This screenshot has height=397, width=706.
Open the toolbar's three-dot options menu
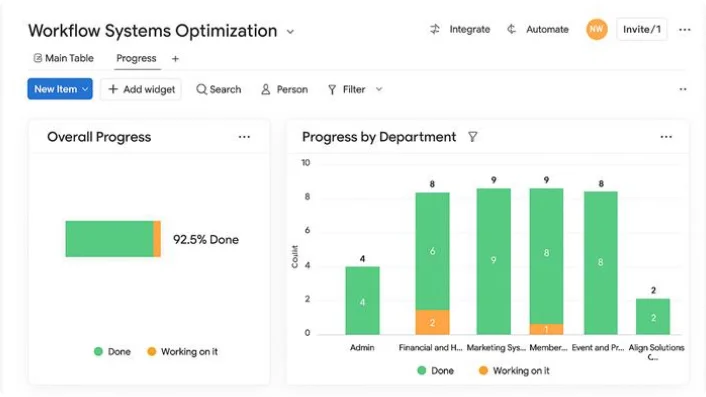683,89
